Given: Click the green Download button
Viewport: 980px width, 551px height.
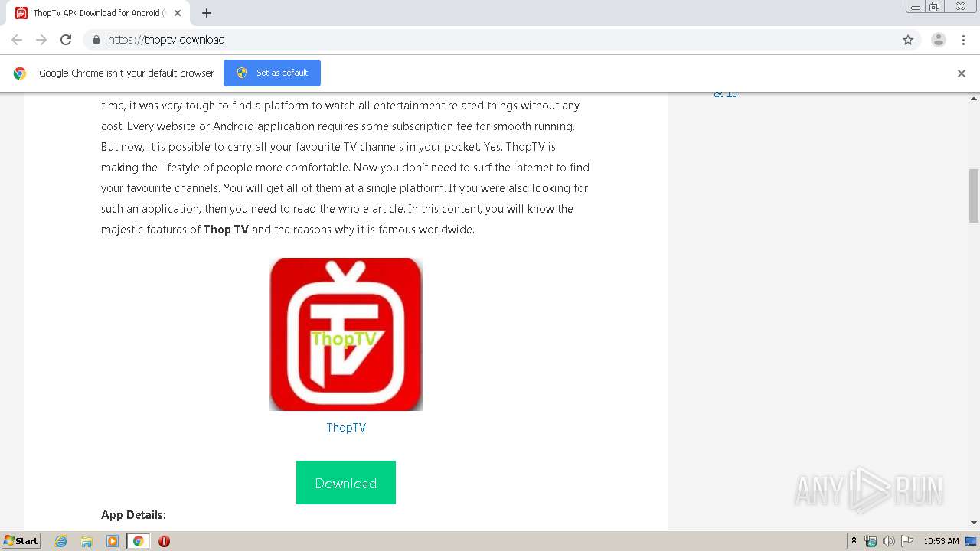Looking at the screenshot, I should tap(346, 483).
